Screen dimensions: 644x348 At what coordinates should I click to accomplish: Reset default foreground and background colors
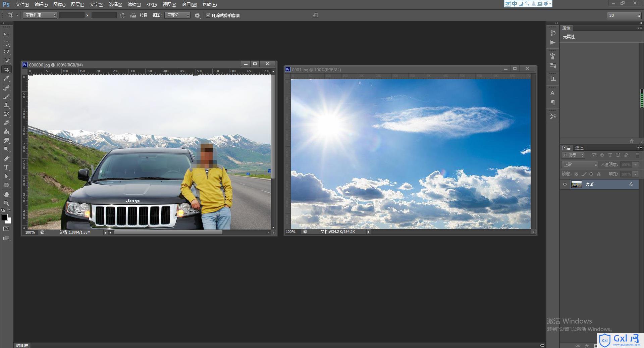coord(3,210)
